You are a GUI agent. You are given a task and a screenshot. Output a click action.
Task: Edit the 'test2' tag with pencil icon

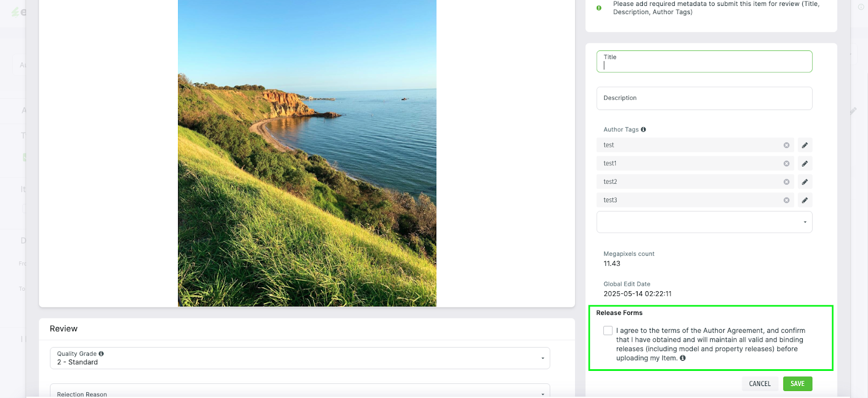click(x=805, y=182)
